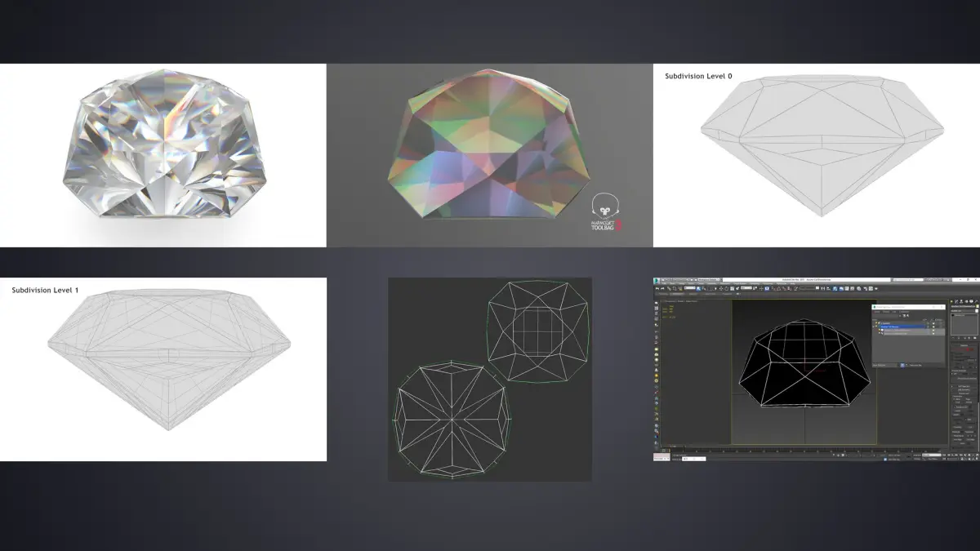The image size is (980, 551).
Task: Click the modifier stack list box in command panel
Action: [x=964, y=324]
